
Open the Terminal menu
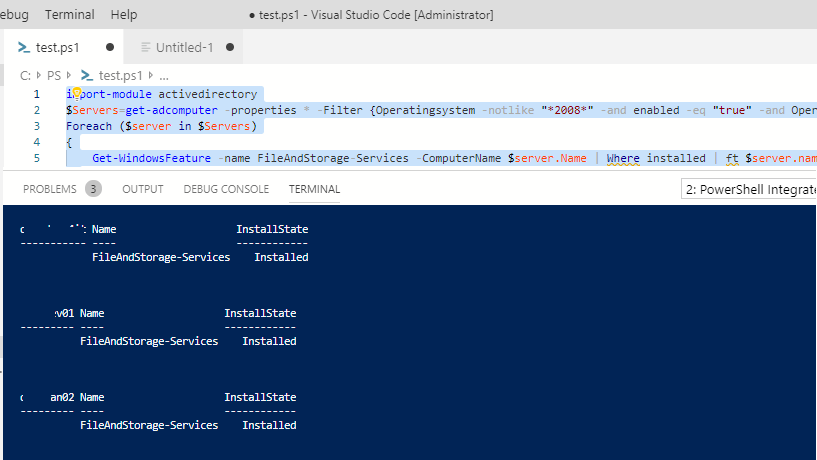pyautogui.click(x=70, y=15)
